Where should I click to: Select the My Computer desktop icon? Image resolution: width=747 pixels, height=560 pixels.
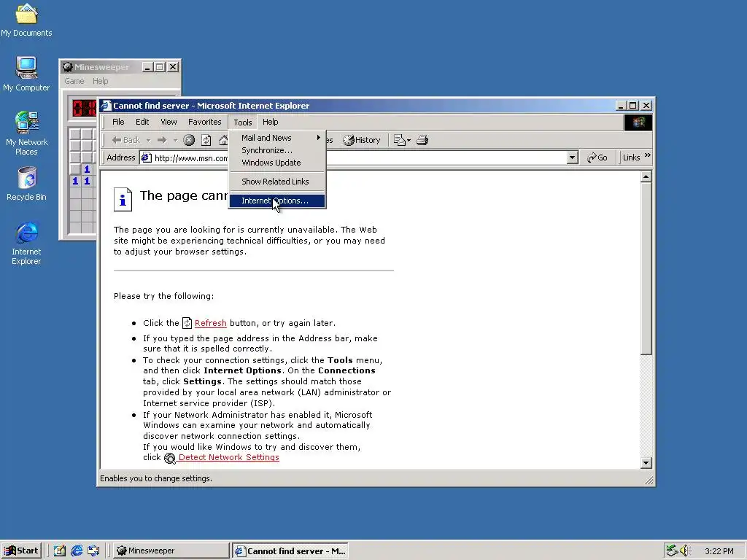click(26, 74)
